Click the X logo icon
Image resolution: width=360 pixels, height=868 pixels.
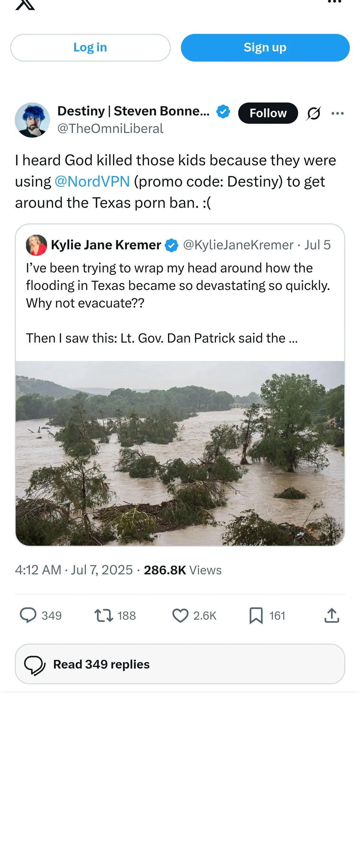point(25,4)
